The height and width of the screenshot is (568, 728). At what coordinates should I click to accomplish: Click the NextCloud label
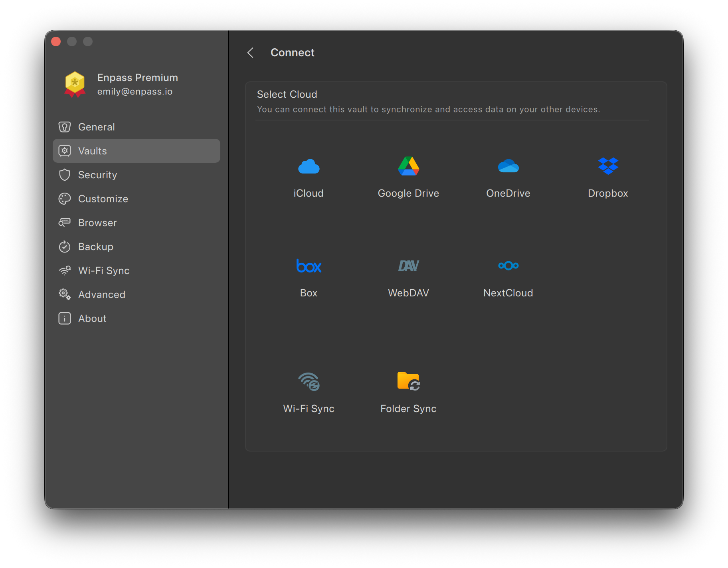coord(508,293)
